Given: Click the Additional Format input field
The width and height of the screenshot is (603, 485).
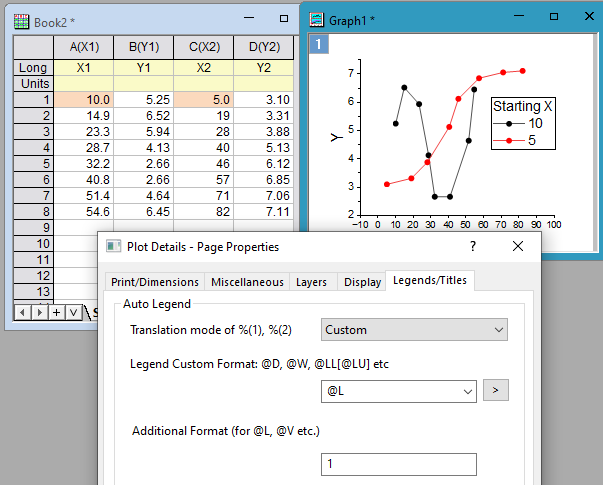Looking at the screenshot, I should 398,464.
